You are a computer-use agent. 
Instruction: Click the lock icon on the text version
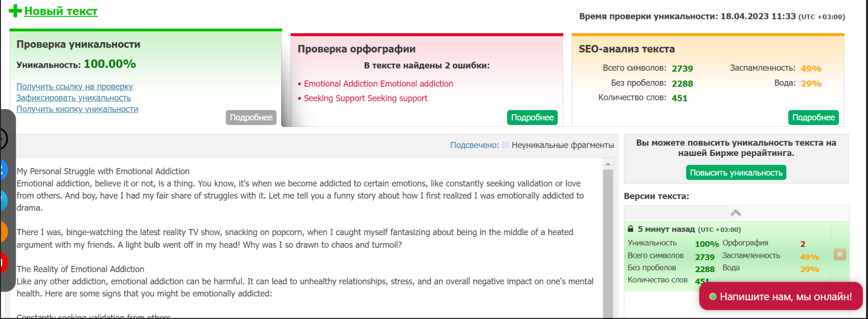(631, 229)
